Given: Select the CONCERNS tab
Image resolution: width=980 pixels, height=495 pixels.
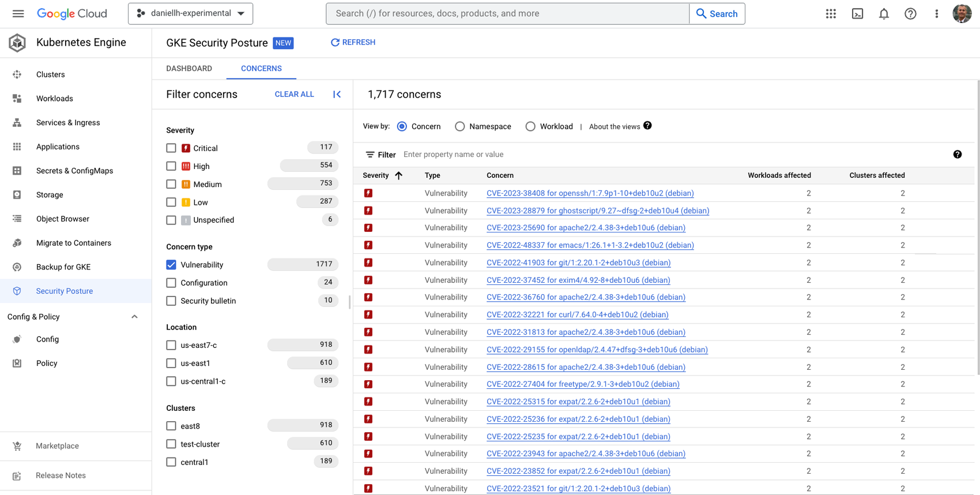Looking at the screenshot, I should coord(261,68).
